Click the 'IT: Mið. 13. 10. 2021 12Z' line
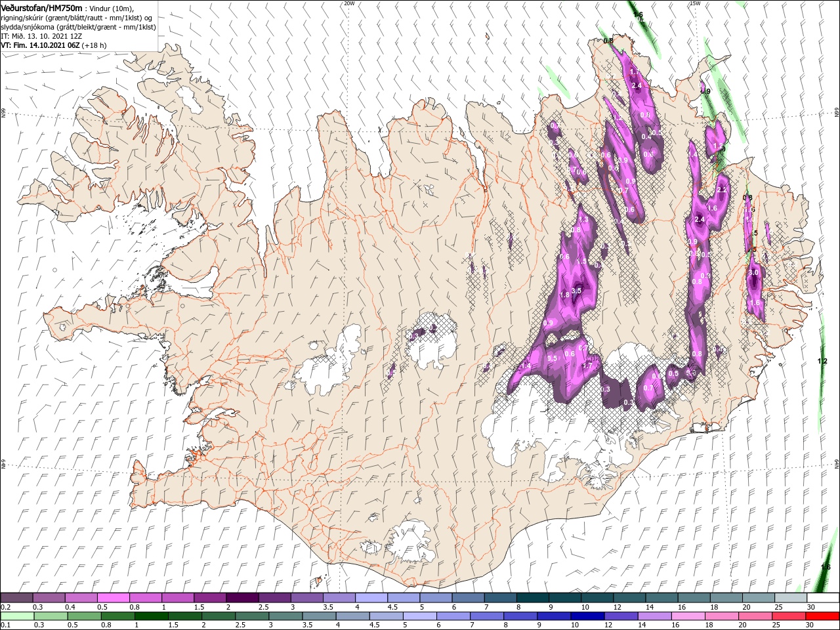The image size is (840, 630). [41, 36]
